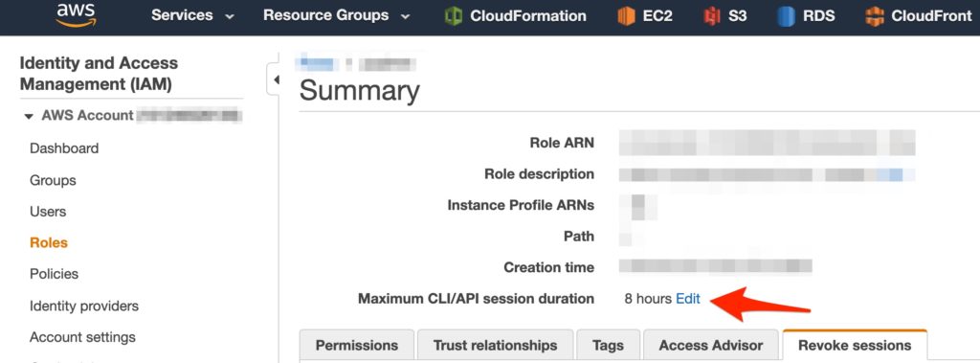This screenshot has width=980, height=363.
Task: Expand the Services dropdown menu
Action: 193,15
